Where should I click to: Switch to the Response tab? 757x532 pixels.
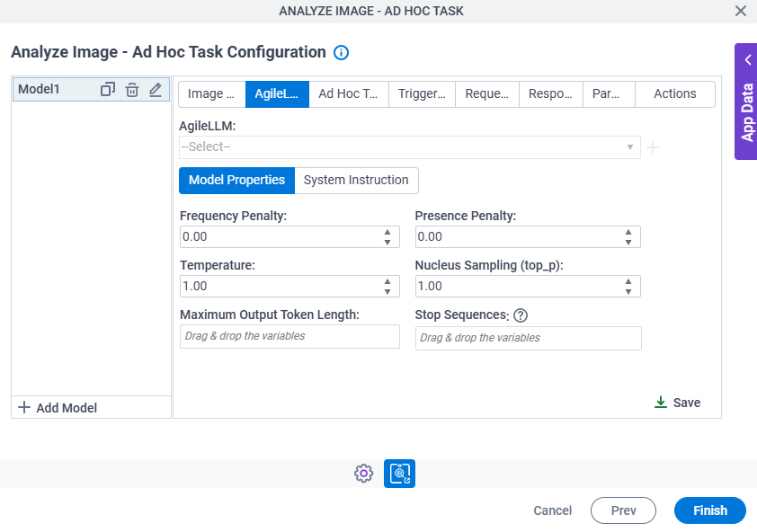click(x=551, y=94)
